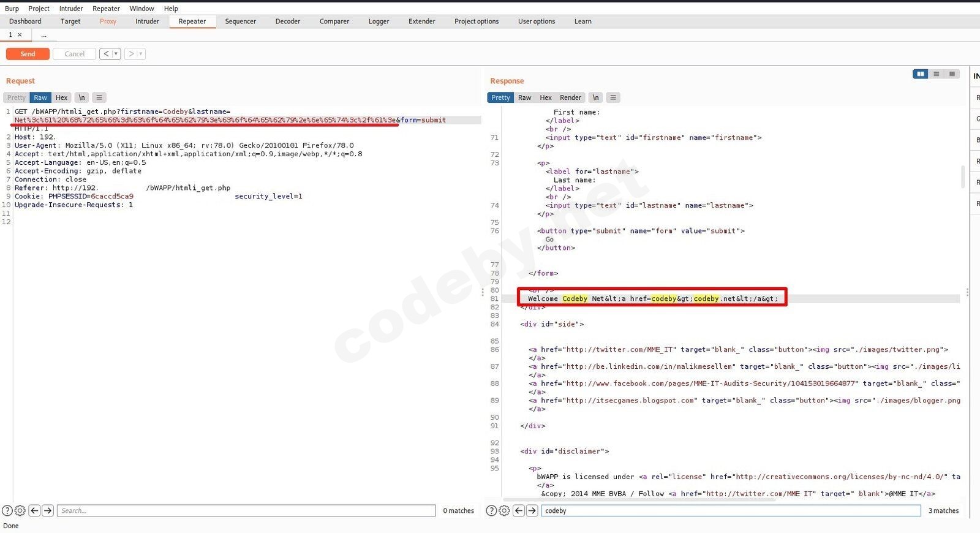Toggle non-printable \n characters in request
This screenshot has height=533, width=980.
(81, 97)
